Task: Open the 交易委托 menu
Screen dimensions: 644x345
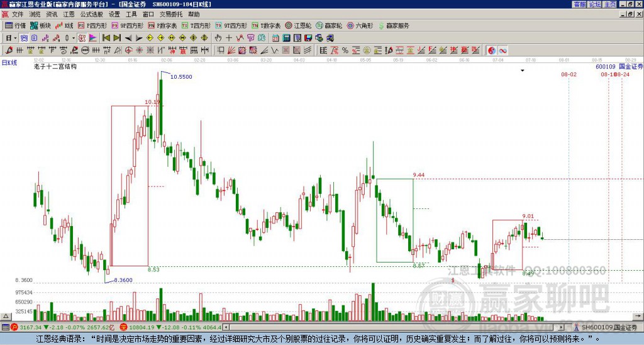Action: pyautogui.click(x=171, y=14)
